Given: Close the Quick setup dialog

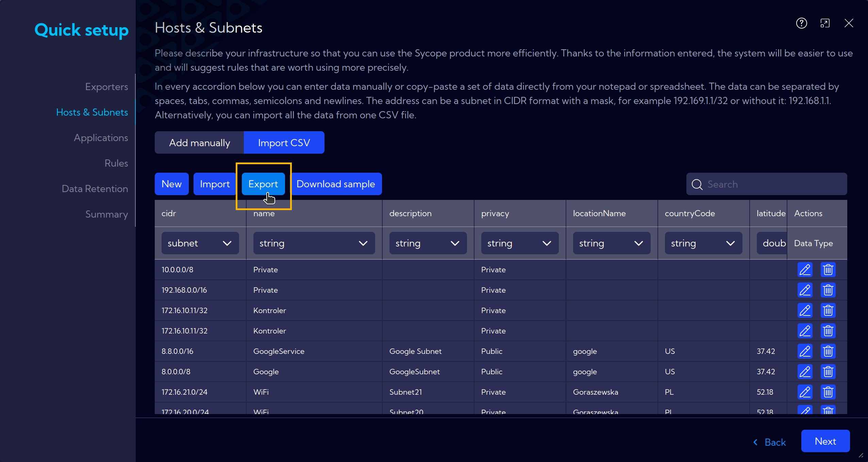Looking at the screenshot, I should [849, 23].
